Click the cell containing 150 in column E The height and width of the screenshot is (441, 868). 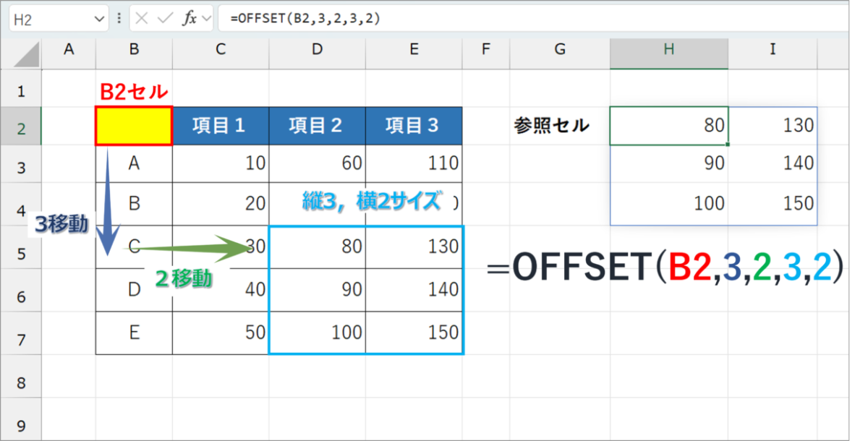(414, 333)
